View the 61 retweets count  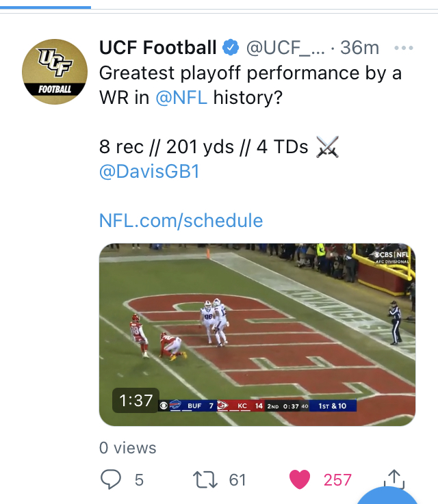coord(237,480)
